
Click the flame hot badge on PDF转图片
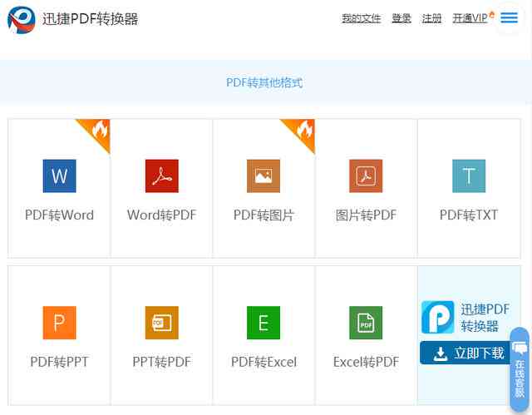pyautogui.click(x=304, y=130)
